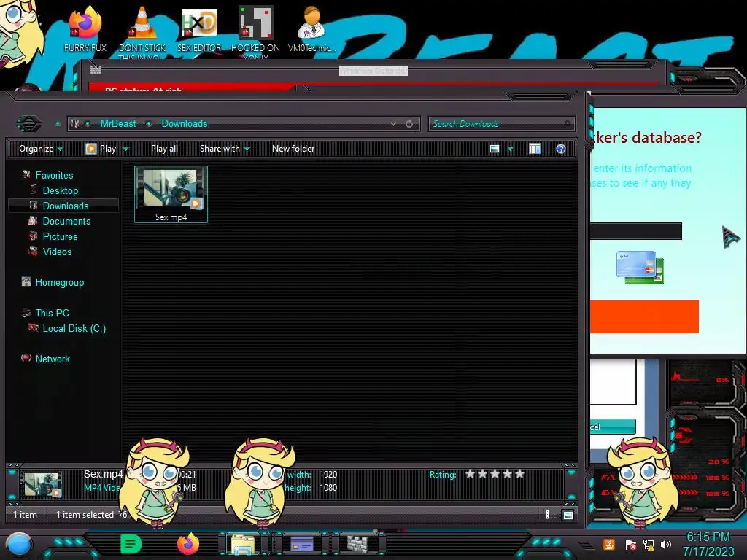The image size is (747, 560).
Task: Select Downloads in the navigation pane
Action: tap(66, 206)
